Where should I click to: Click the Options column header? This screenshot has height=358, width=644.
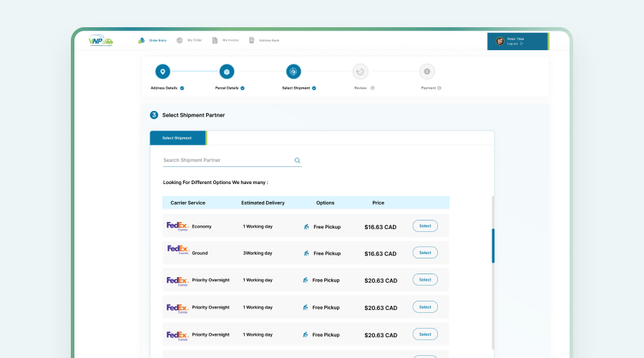[326, 203]
